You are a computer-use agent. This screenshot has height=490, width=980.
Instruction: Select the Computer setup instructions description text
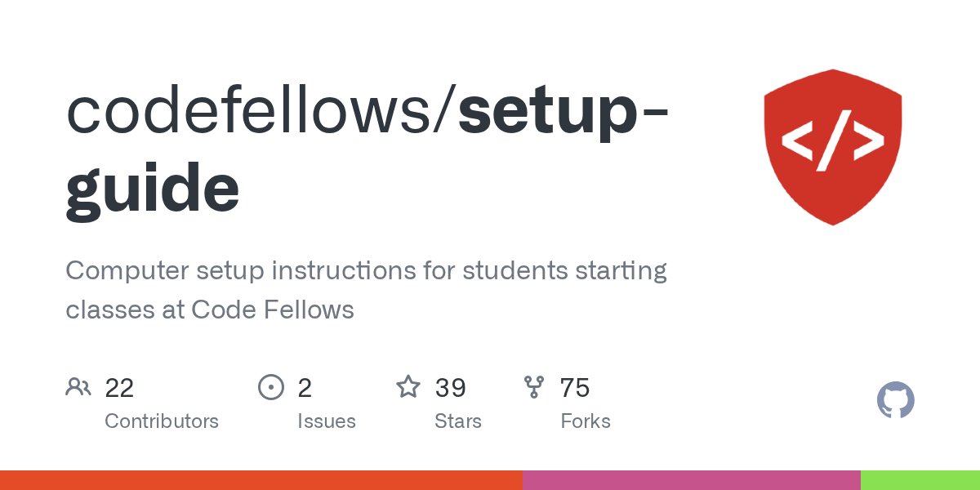tap(366, 290)
